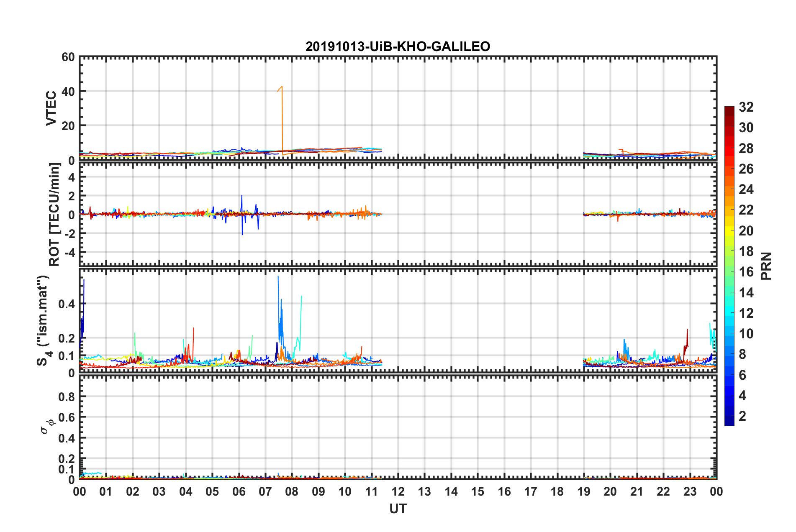Image resolution: width=796 pixels, height=532 pixels.
Task: Select the "0.6" tick on the sigma-phi axis
Action: pos(66,417)
